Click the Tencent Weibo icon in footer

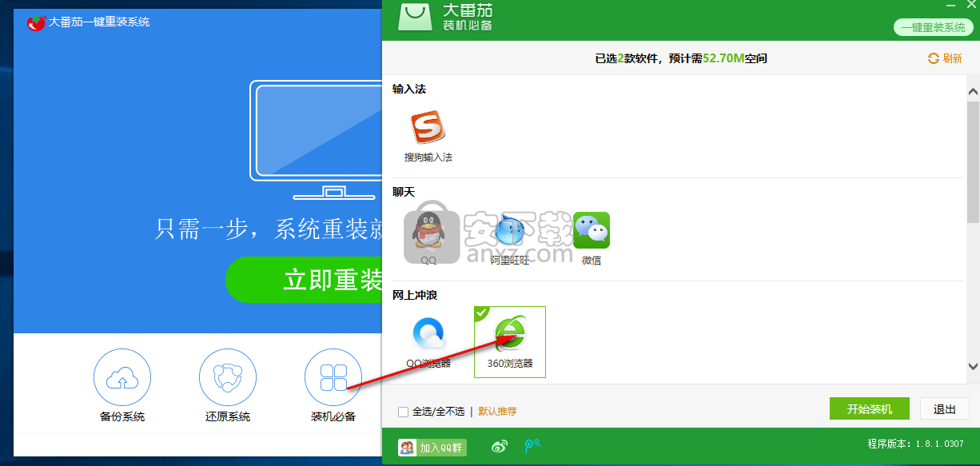tap(532, 447)
